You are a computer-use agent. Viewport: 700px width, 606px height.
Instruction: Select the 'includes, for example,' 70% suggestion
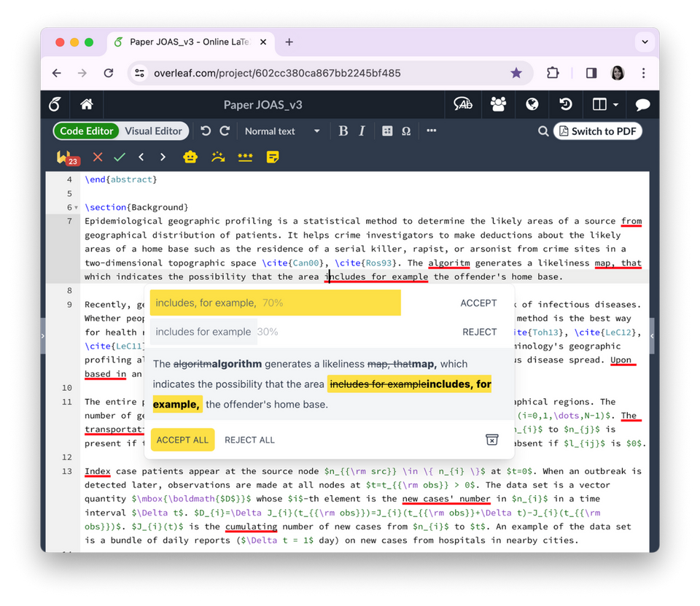(275, 303)
